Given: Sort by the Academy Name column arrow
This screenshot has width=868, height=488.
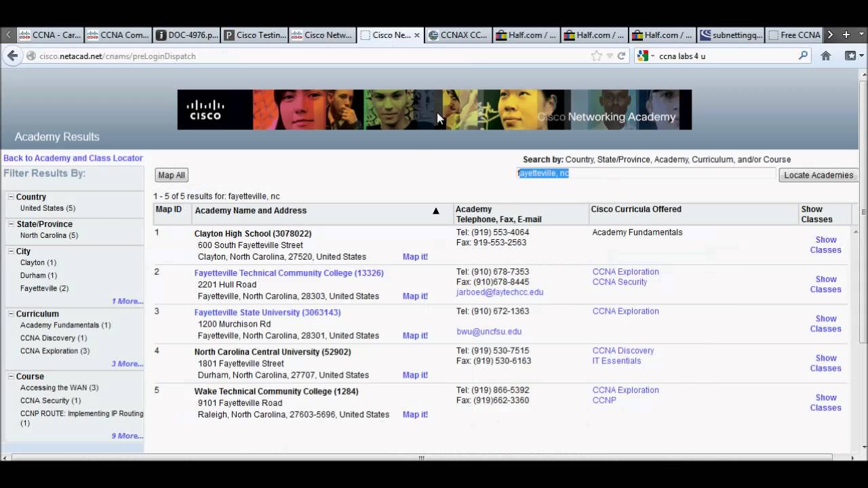Looking at the screenshot, I should (436, 211).
